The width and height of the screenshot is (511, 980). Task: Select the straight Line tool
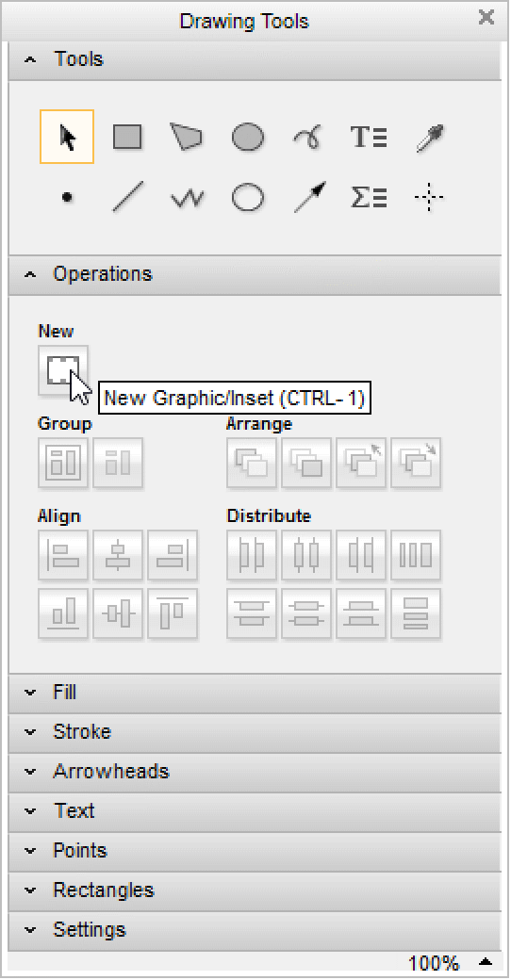(x=127, y=197)
